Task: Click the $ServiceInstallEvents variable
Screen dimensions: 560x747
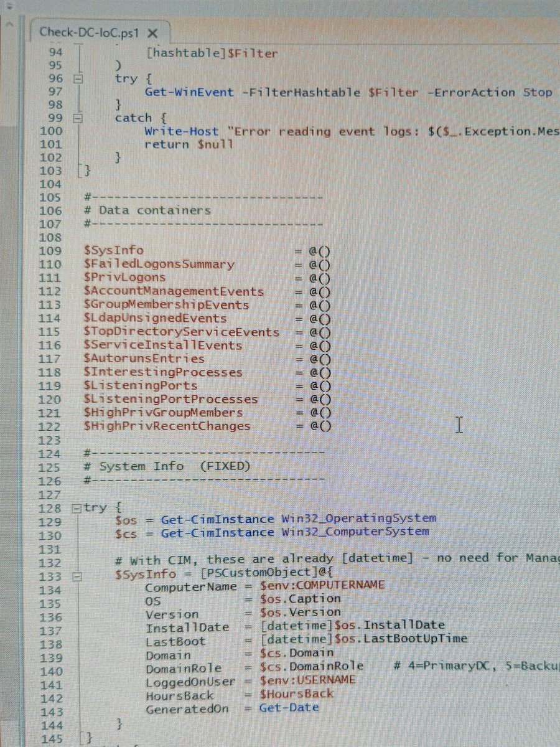Action: (162, 345)
